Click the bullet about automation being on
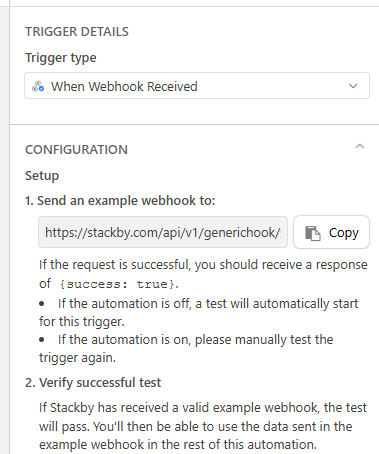 [186, 349]
